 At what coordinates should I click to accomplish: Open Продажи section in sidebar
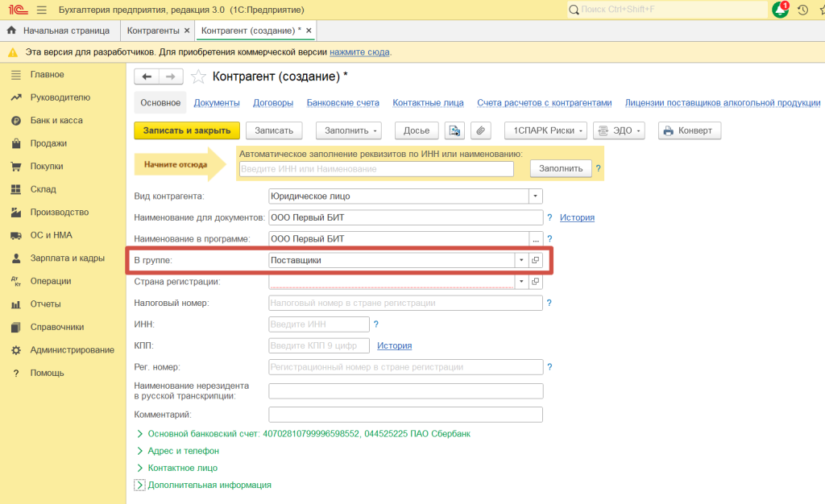click(x=48, y=143)
